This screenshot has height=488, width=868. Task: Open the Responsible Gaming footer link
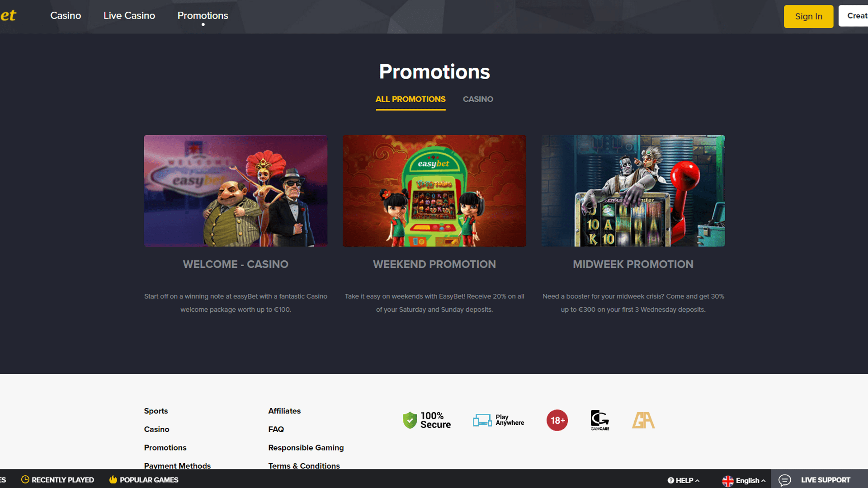tap(306, 447)
